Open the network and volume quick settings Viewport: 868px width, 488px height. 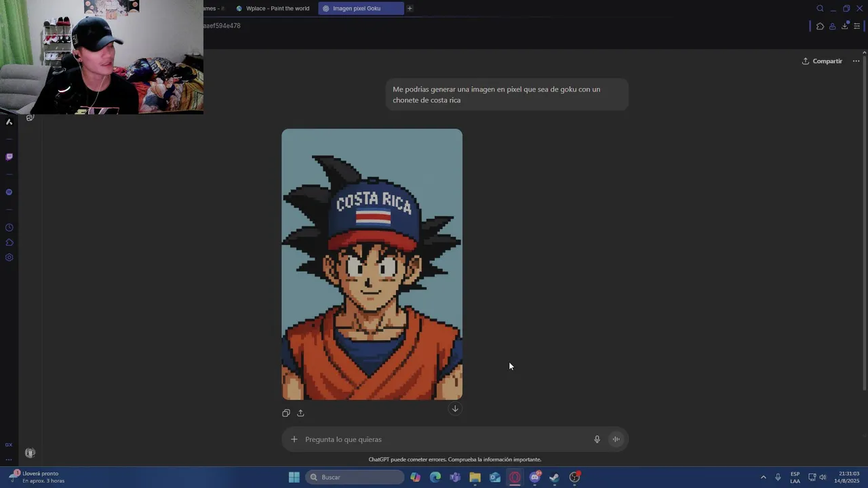(x=817, y=477)
